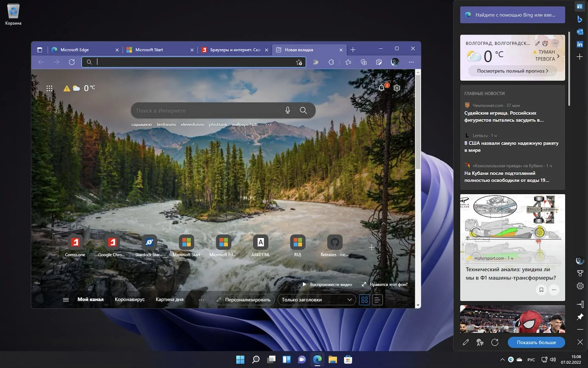The width and height of the screenshot is (588, 368).
Task: Open the LinkedIn icon in the sidebar
Action: (x=580, y=44)
